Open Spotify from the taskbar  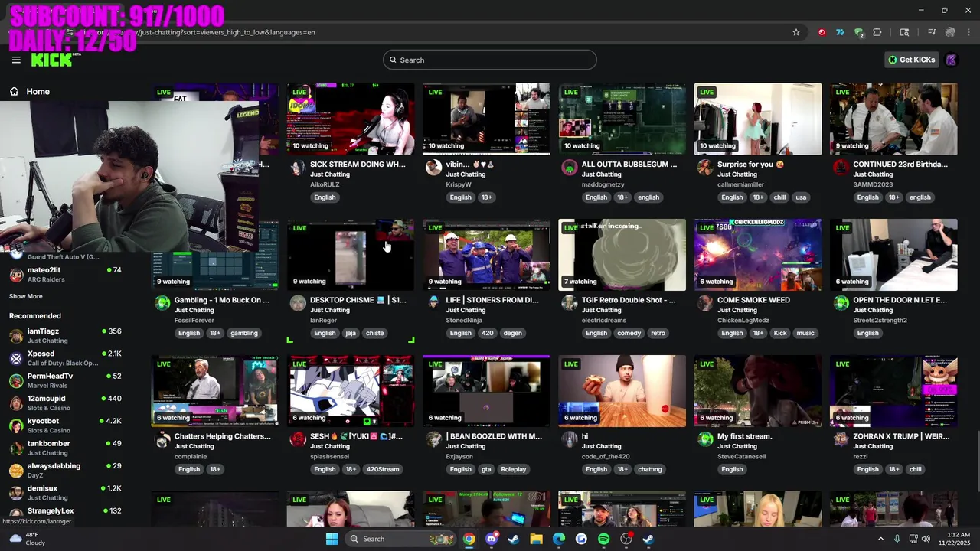[603, 539]
